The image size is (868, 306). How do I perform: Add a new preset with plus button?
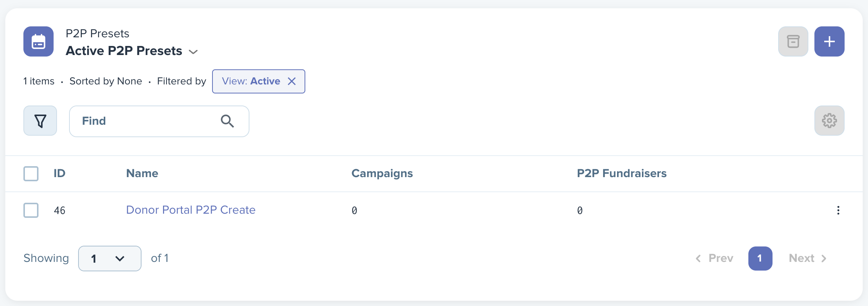point(829,41)
